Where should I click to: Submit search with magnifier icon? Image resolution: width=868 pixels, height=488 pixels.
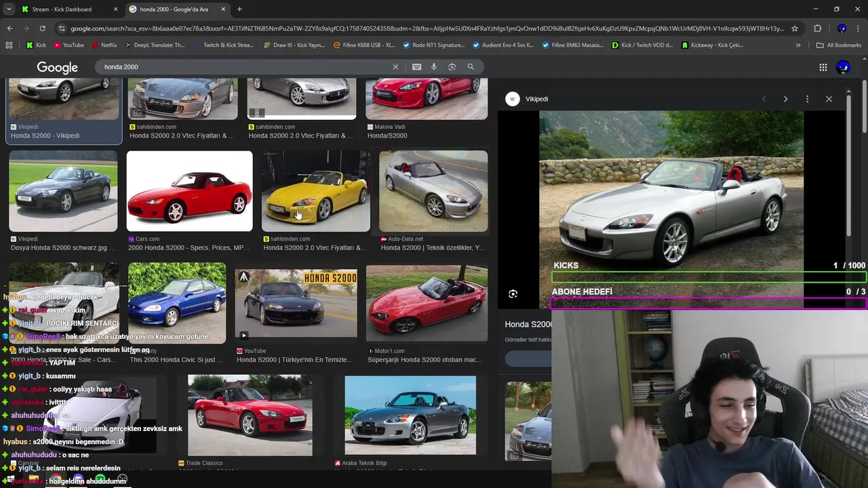pyautogui.click(x=471, y=67)
